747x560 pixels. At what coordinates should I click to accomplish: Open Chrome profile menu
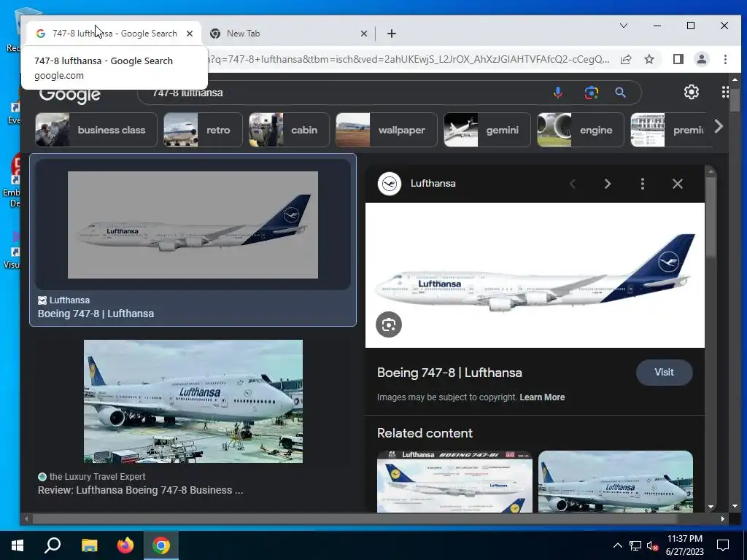point(701,59)
